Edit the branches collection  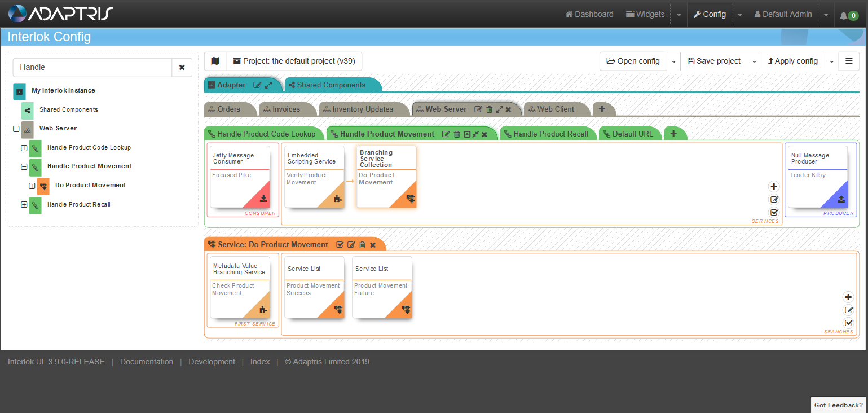pos(848,310)
